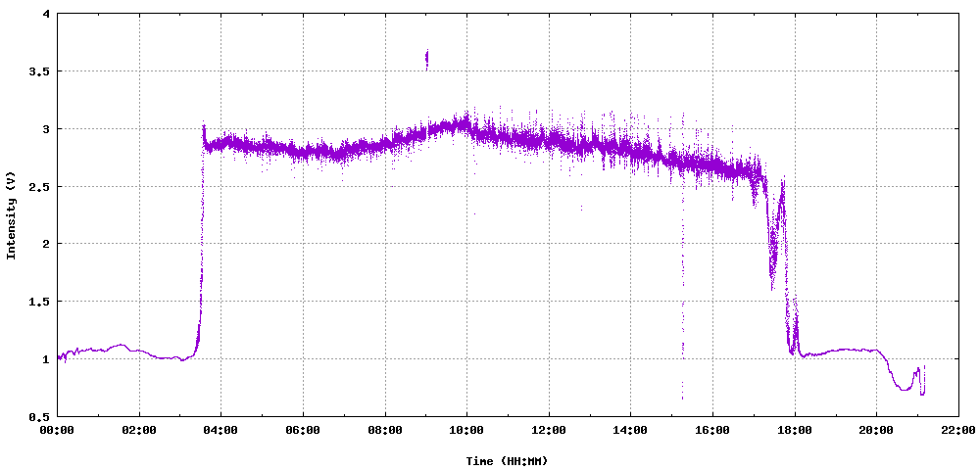Viewport: 980px width, 470px height.
Task: Select the 02:00 x-axis tick label
Action: click(139, 430)
